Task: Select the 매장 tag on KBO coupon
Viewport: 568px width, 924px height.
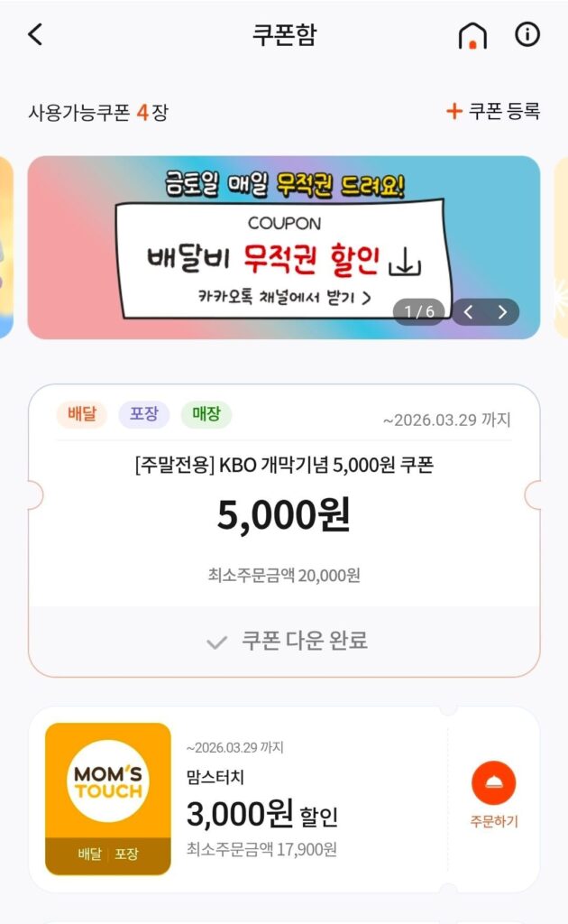Action: 206,414
